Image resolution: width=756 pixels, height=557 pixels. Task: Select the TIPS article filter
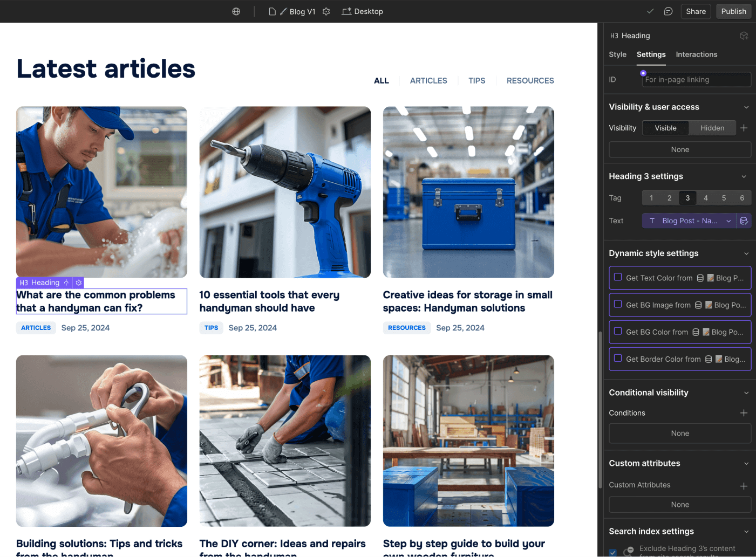click(x=476, y=80)
